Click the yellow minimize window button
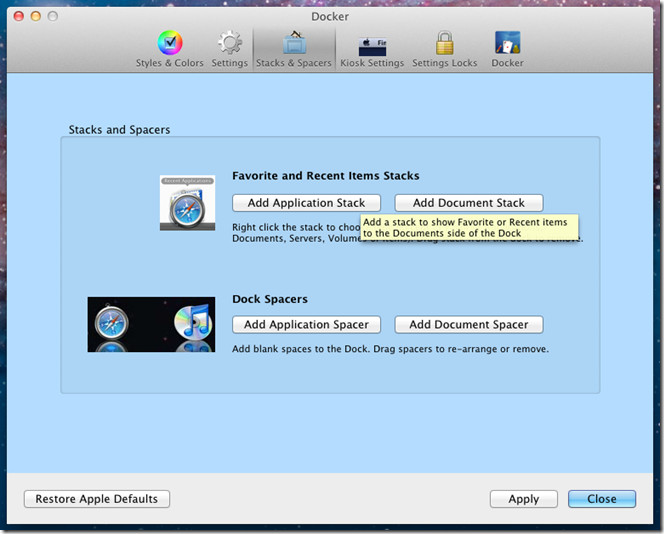 pyautogui.click(x=36, y=16)
